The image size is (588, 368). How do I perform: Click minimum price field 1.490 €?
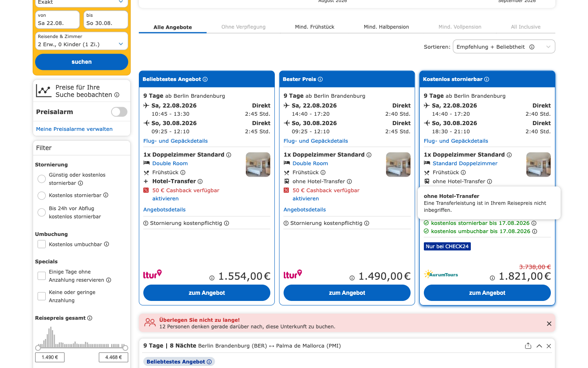(x=50, y=357)
